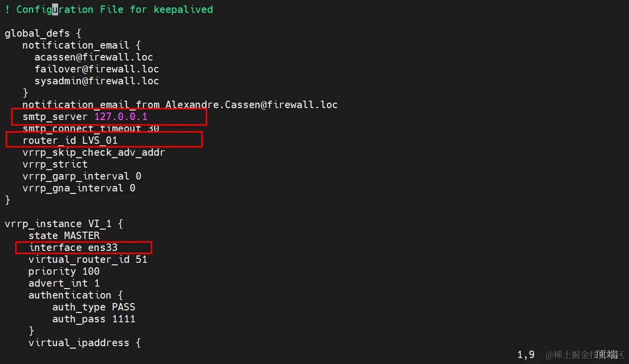Place cursor on router_id LVS_01 line
Image resolution: width=629 pixels, height=364 pixels.
[x=70, y=140]
